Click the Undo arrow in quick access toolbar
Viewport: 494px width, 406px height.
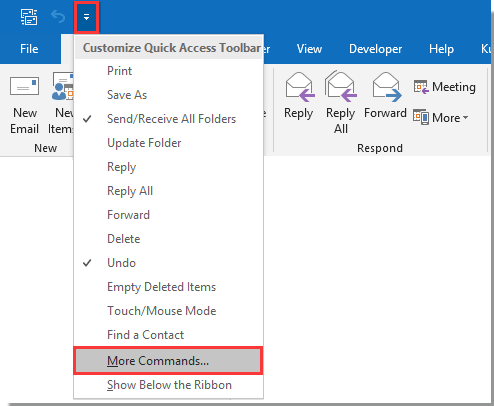point(58,16)
